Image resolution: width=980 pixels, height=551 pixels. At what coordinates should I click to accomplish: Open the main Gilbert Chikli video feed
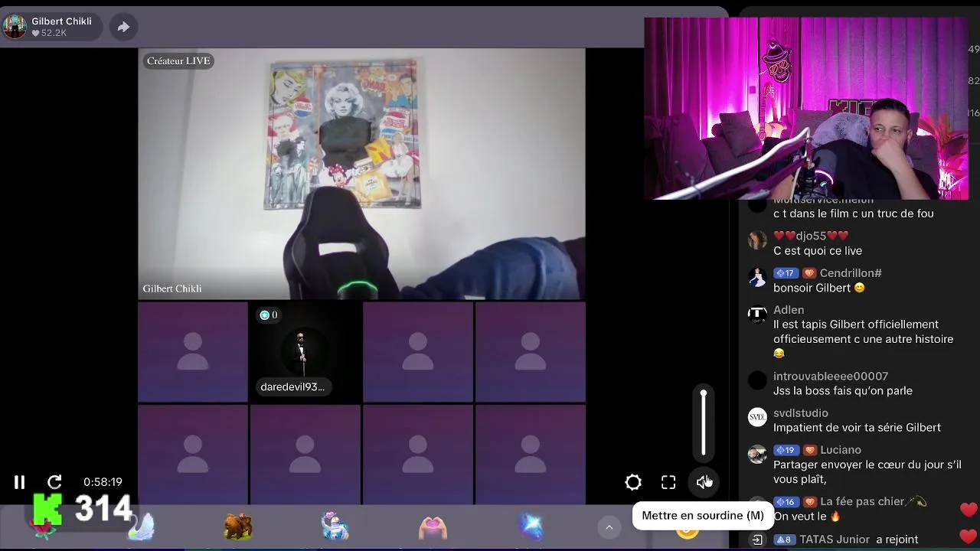[361, 174]
